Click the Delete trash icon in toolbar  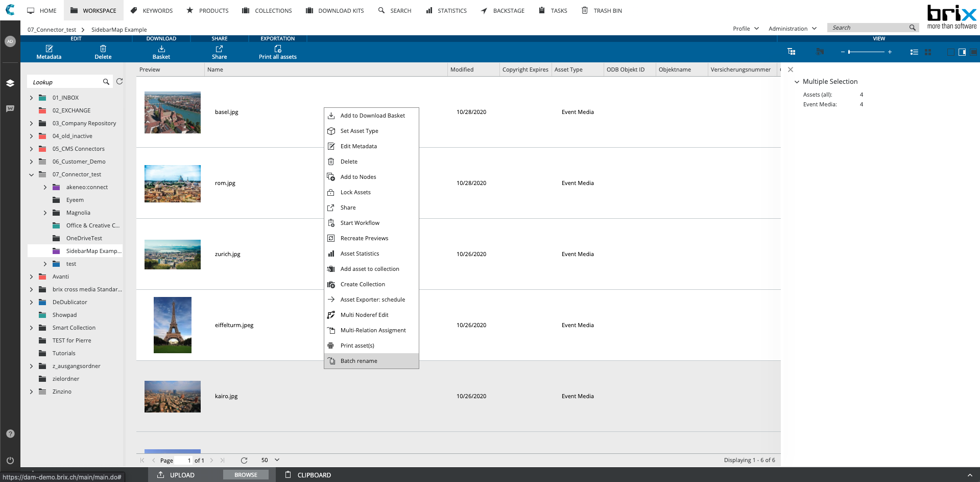[103, 52]
